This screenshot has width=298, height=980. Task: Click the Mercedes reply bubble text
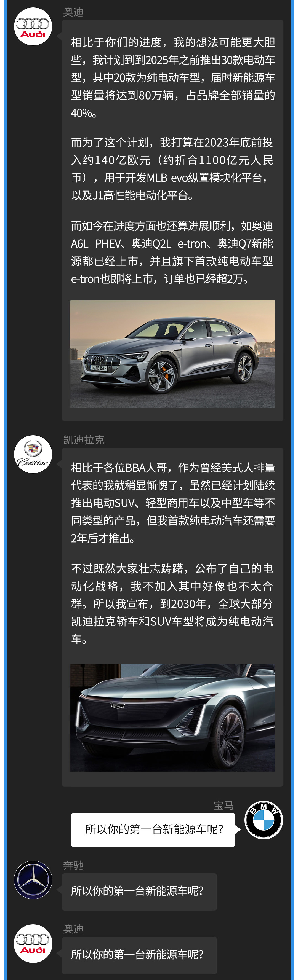pyautogui.click(x=137, y=891)
